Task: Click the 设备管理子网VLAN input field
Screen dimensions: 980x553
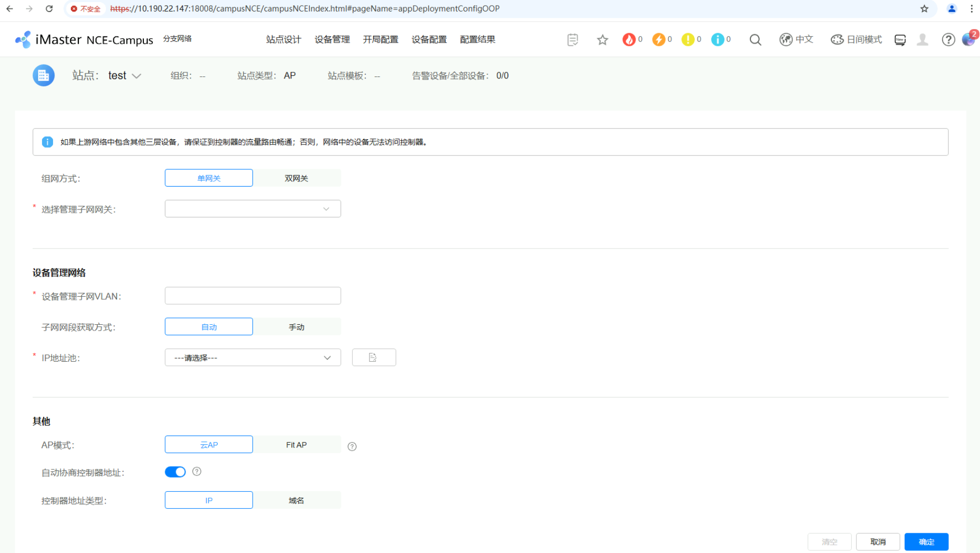Action: click(x=253, y=296)
